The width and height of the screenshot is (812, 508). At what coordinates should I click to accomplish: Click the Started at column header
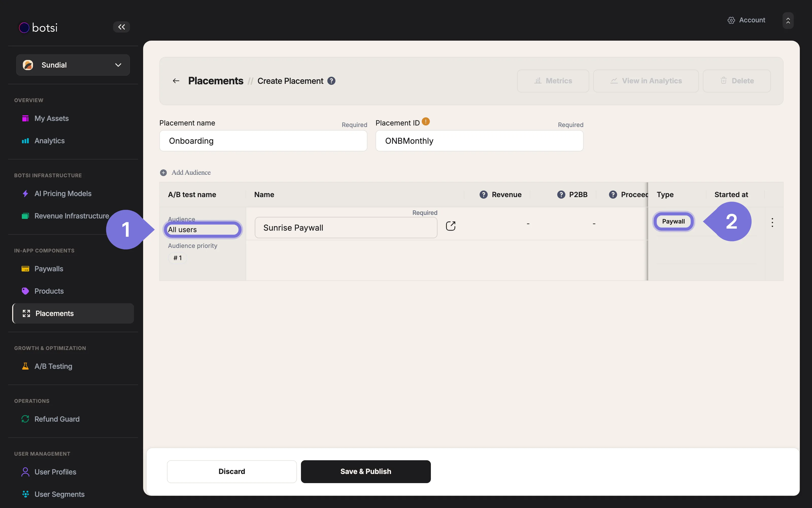(731, 195)
